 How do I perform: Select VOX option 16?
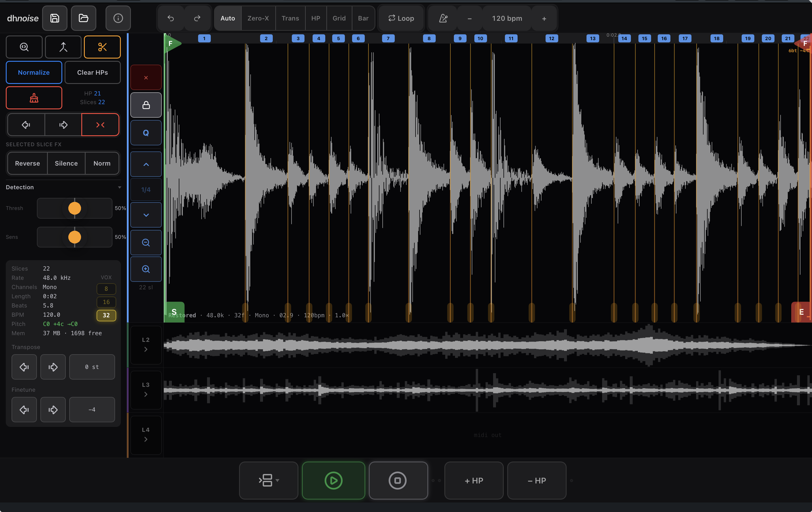coord(106,302)
